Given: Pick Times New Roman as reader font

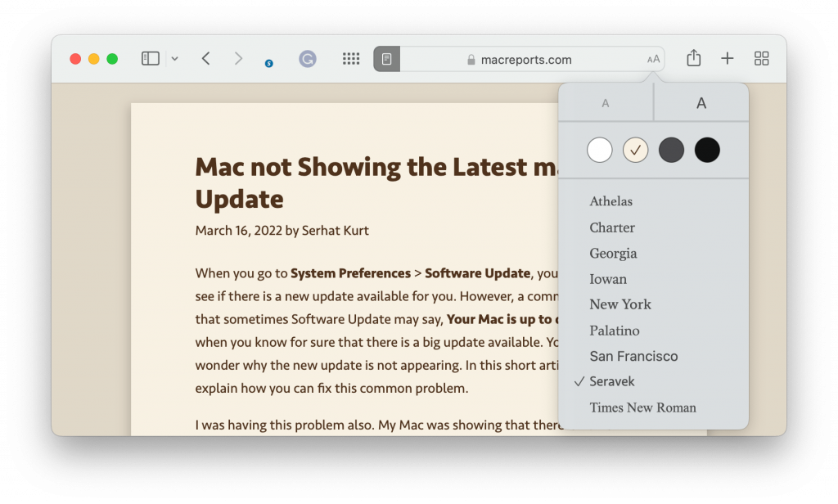Looking at the screenshot, I should [642, 407].
